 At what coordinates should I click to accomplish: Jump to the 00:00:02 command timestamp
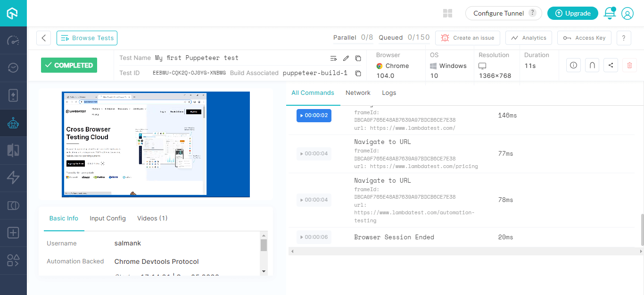pos(314,115)
